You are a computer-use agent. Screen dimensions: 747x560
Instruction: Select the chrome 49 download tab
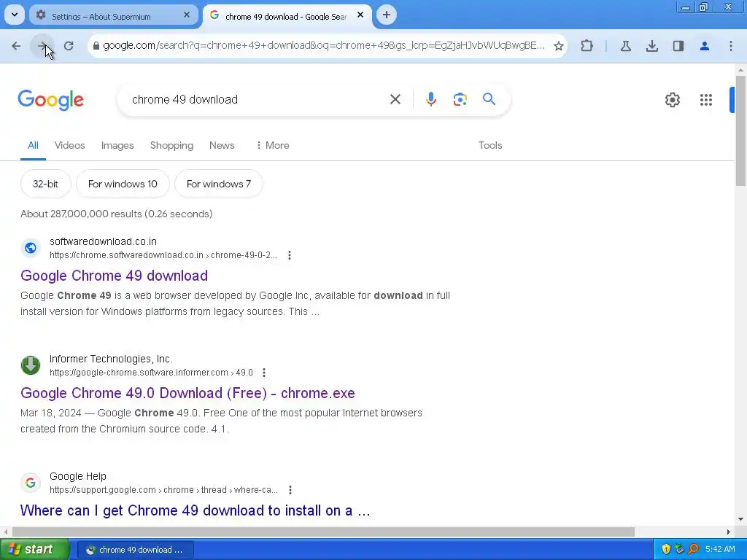pos(286,16)
